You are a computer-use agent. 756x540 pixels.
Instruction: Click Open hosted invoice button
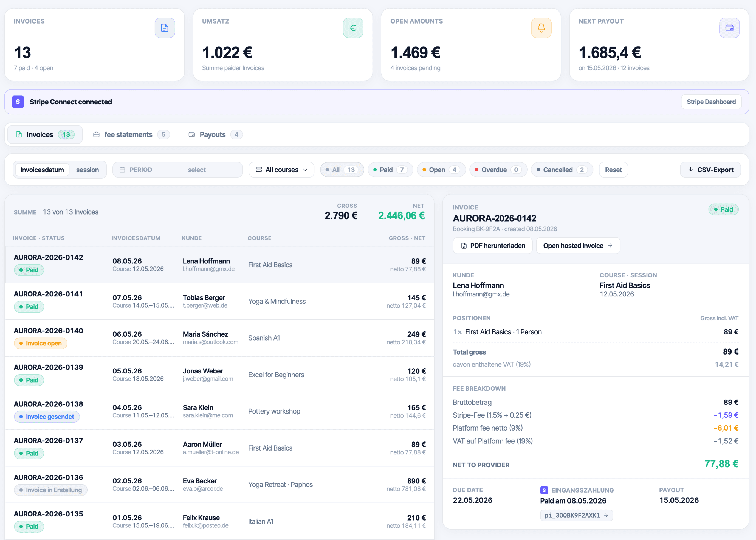pos(578,246)
